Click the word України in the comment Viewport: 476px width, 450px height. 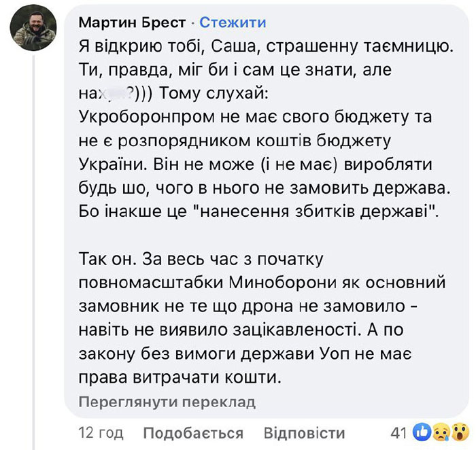coord(112,163)
